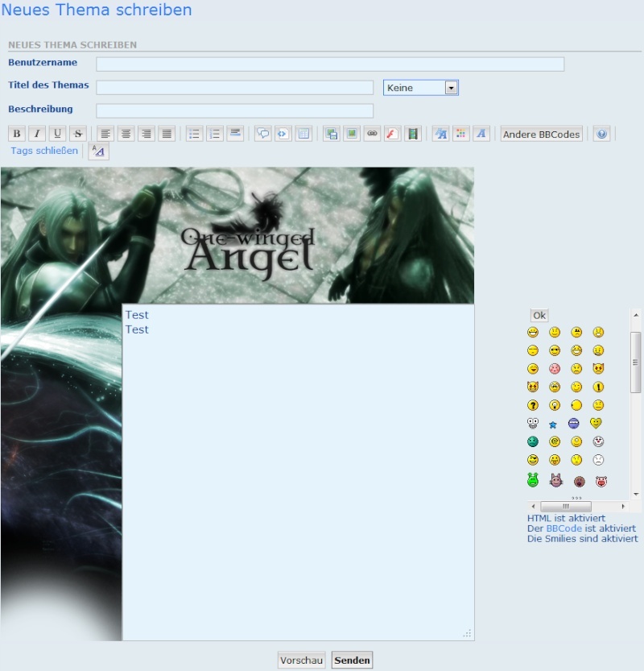Grab the text area resize handle
Image resolution: width=644 pixels, height=671 pixels.
pos(468,634)
